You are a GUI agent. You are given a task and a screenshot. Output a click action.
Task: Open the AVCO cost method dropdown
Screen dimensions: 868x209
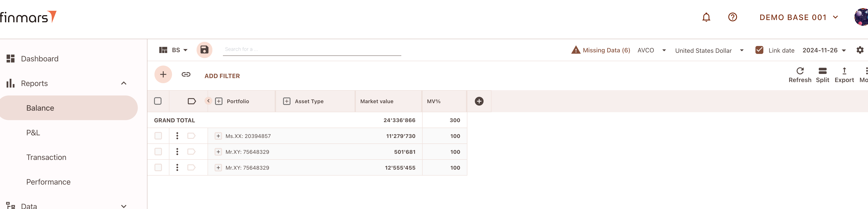tap(652, 50)
